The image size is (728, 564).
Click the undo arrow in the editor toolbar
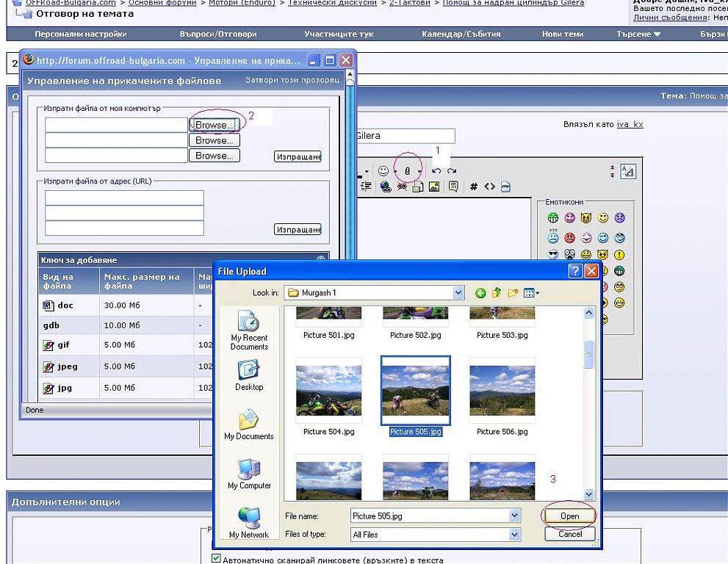click(436, 171)
